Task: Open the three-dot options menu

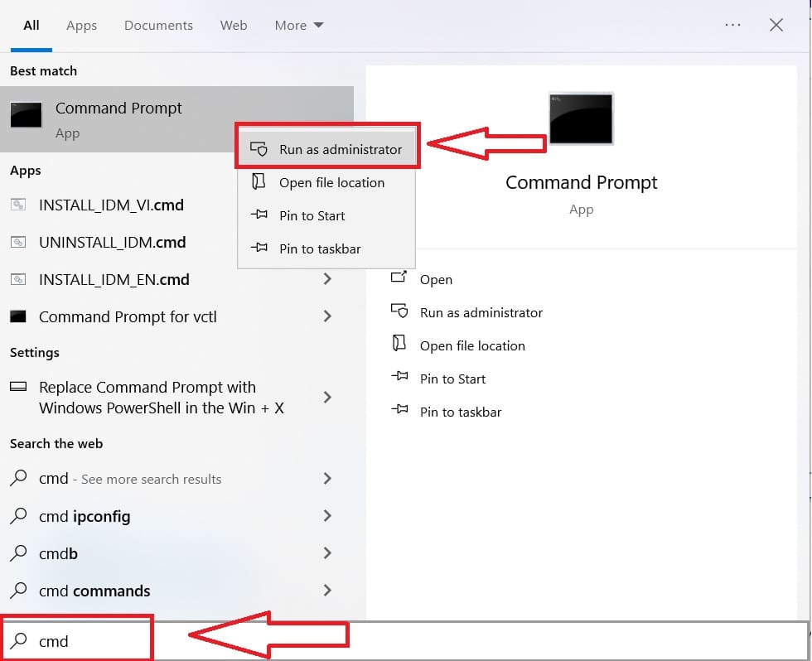Action: click(732, 25)
